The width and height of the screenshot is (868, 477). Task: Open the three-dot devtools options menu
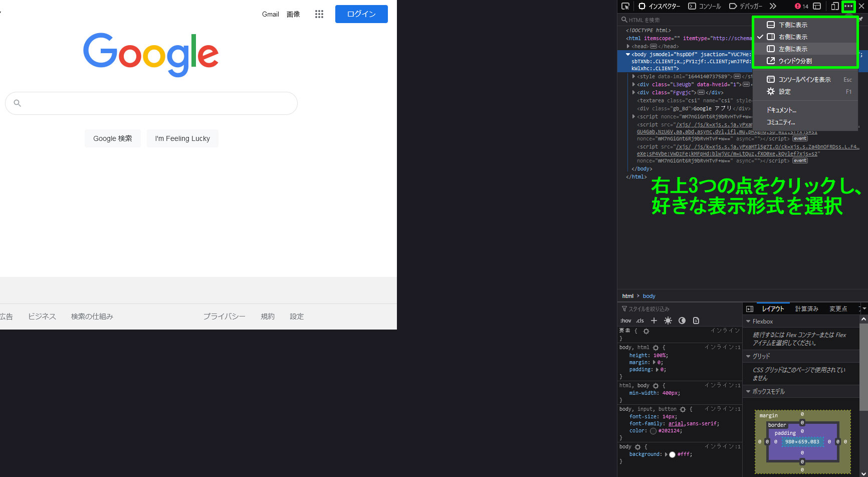click(848, 6)
